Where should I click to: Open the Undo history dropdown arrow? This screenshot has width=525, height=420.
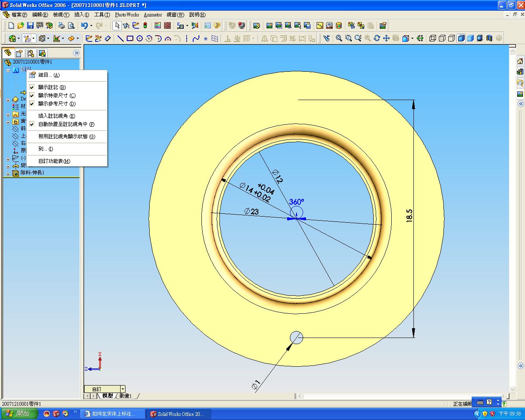tap(91, 25)
